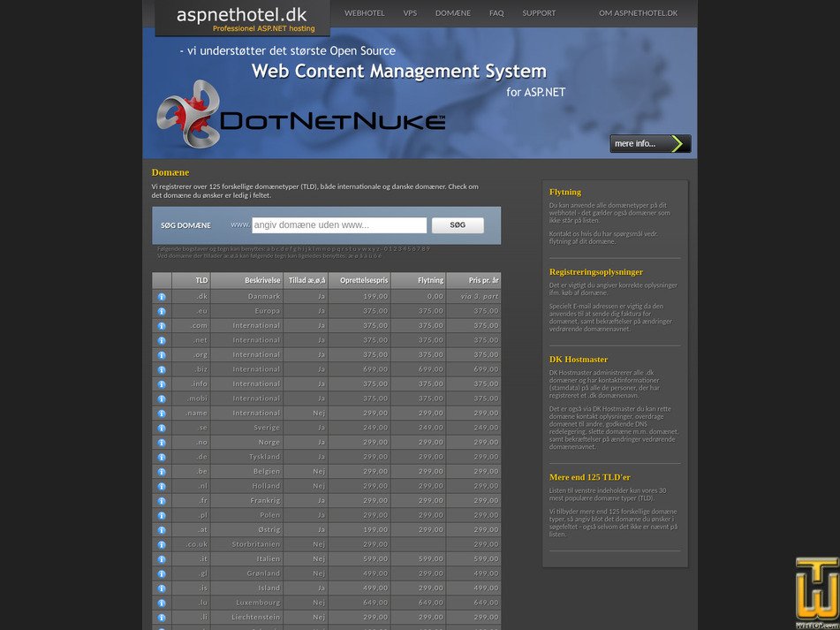Open info icon for .co.uk Storbritanien
Viewport: 840px width, 630px height.
(x=162, y=544)
